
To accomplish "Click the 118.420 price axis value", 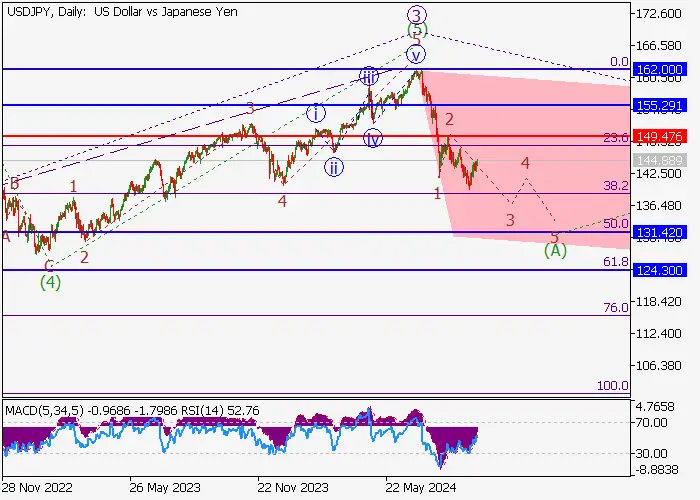I will pyautogui.click(x=658, y=302).
